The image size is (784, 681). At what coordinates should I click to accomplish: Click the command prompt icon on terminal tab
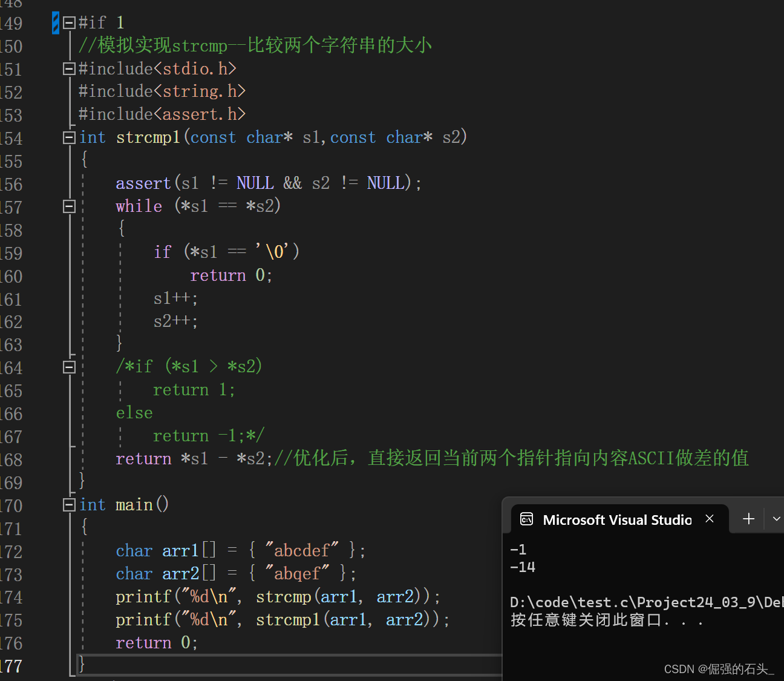(x=526, y=519)
